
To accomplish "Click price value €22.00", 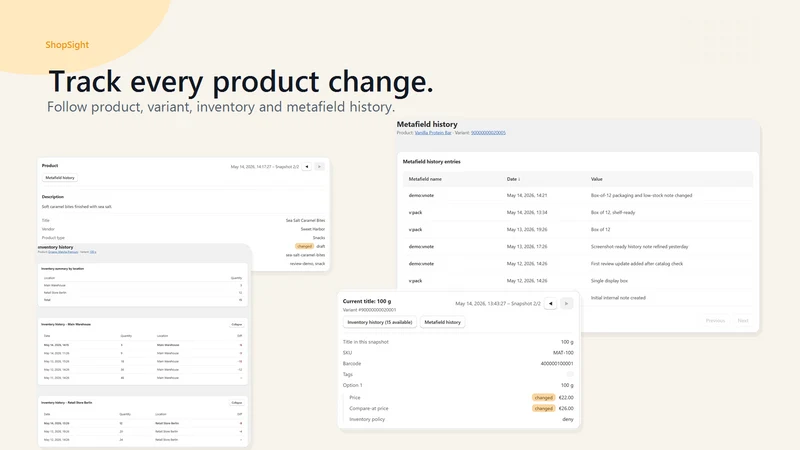I will pyautogui.click(x=566, y=397).
